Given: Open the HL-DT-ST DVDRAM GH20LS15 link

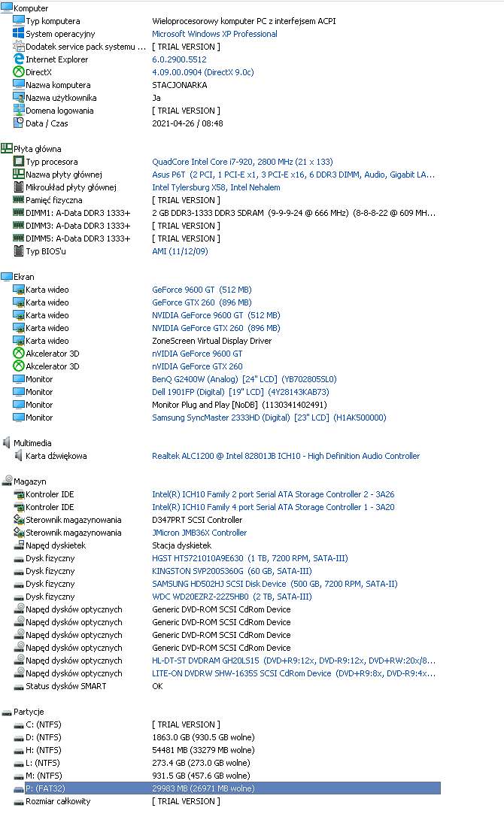Looking at the screenshot, I should [293, 661].
